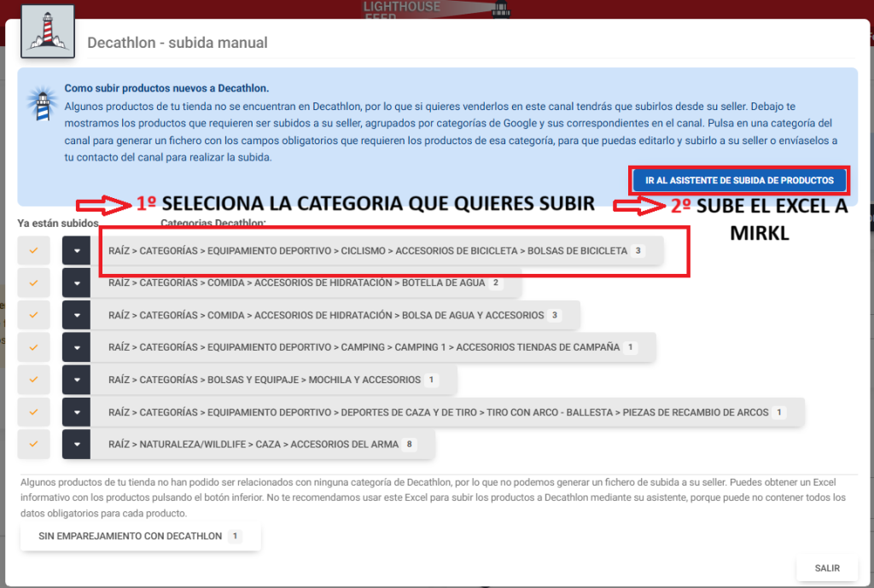Viewport: 874px width, 588px height.
Task: Toggle the checkmark for the Accesorios del Arma row
Action: tap(33, 445)
